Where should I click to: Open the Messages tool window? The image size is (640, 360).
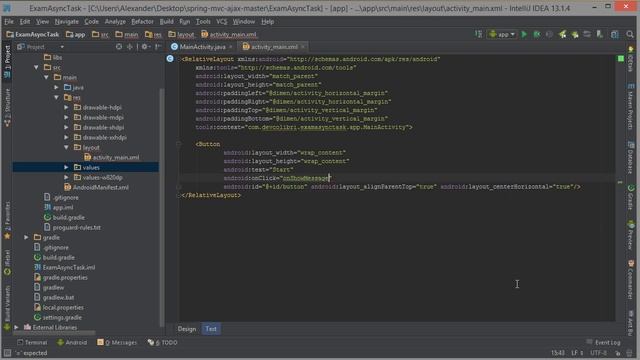click(117, 342)
